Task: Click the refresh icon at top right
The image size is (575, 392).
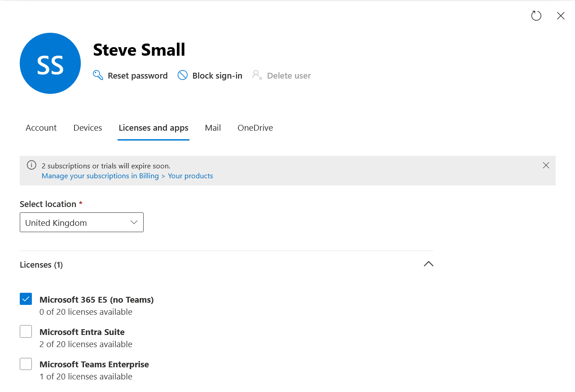Action: [536, 16]
